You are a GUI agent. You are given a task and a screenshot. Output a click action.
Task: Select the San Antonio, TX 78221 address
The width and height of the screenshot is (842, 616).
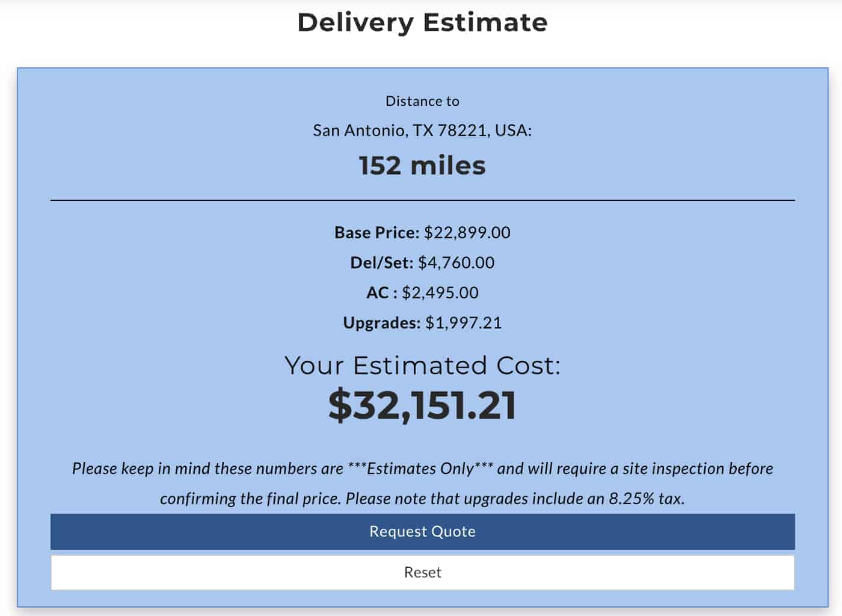tap(422, 131)
